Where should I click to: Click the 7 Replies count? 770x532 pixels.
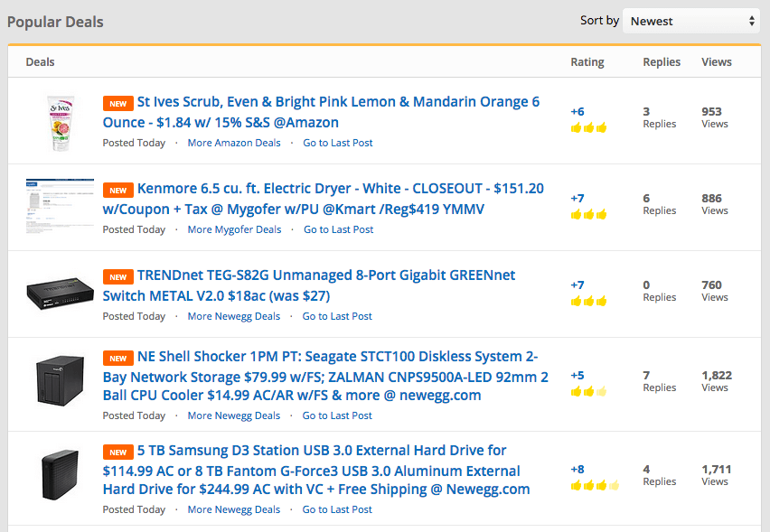pyautogui.click(x=660, y=382)
